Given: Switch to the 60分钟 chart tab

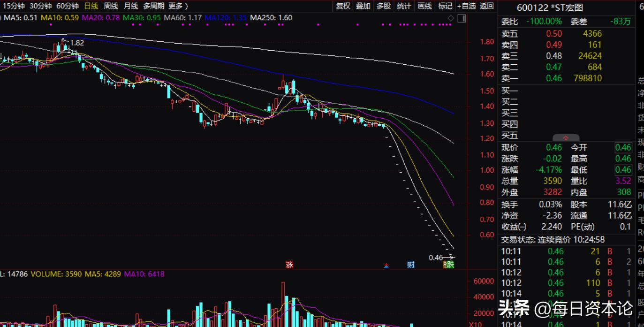Looking at the screenshot, I should click(x=68, y=6).
